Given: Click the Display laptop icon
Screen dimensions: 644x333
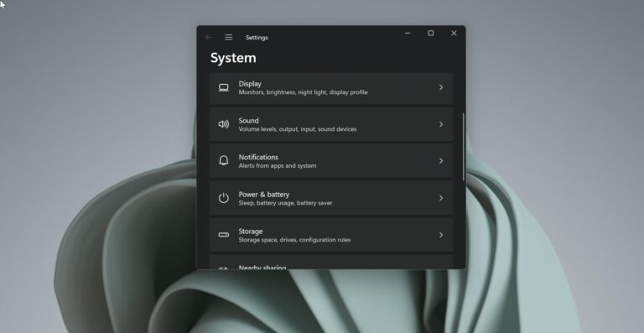Looking at the screenshot, I should [223, 88].
